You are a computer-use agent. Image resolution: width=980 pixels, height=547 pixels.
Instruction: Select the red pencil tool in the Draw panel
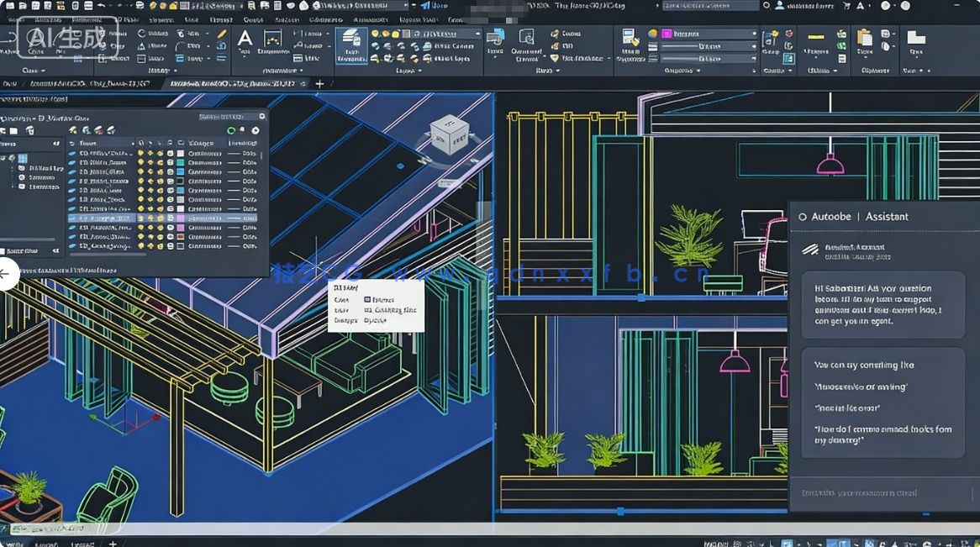[x=221, y=34]
